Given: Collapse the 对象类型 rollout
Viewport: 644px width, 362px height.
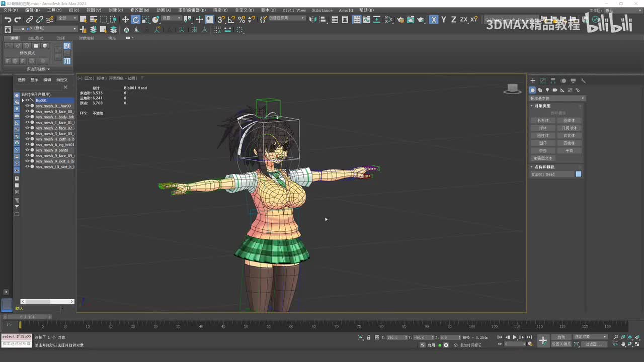Looking at the screenshot, I should [x=542, y=106].
